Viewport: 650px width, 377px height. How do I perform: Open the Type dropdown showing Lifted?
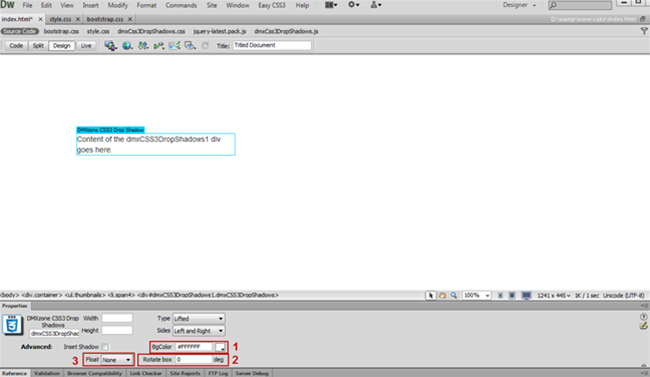pos(199,319)
